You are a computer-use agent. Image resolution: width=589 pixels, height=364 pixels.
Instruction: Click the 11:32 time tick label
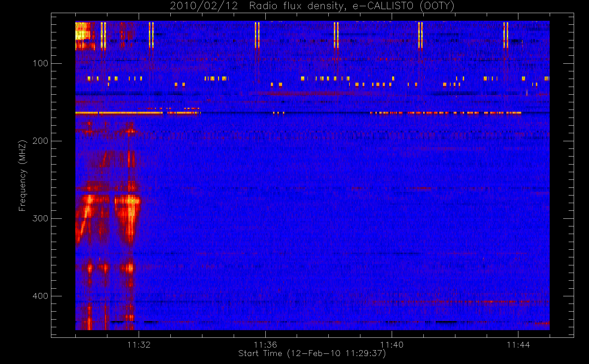click(139, 345)
